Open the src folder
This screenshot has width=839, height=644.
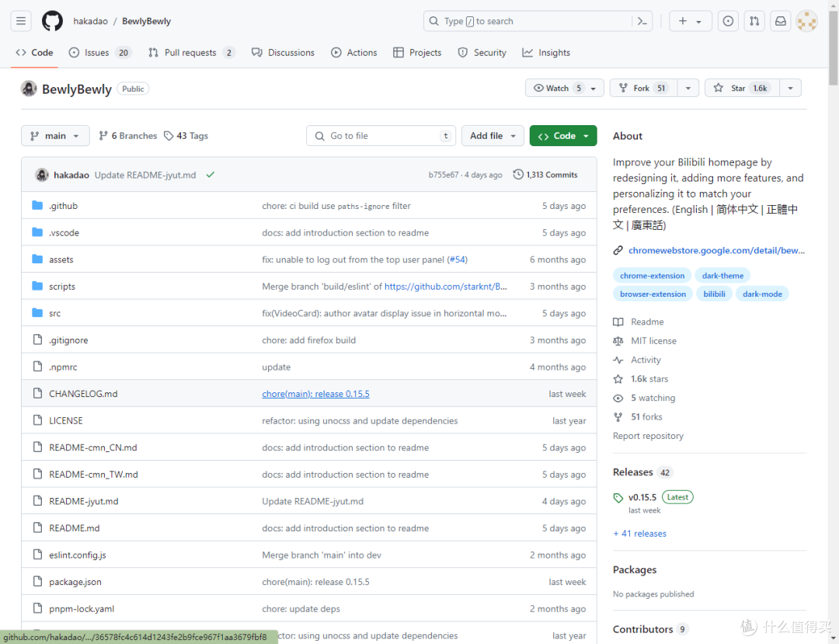(54, 313)
